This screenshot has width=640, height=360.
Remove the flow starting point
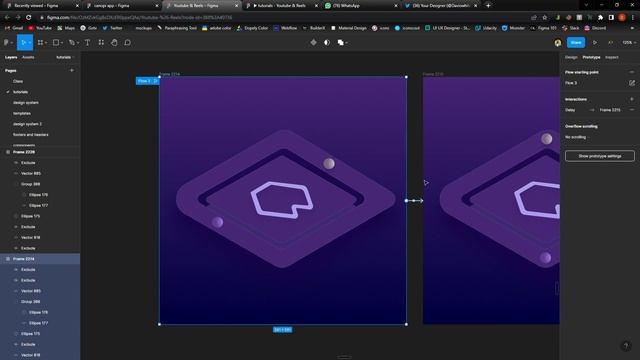(x=631, y=72)
